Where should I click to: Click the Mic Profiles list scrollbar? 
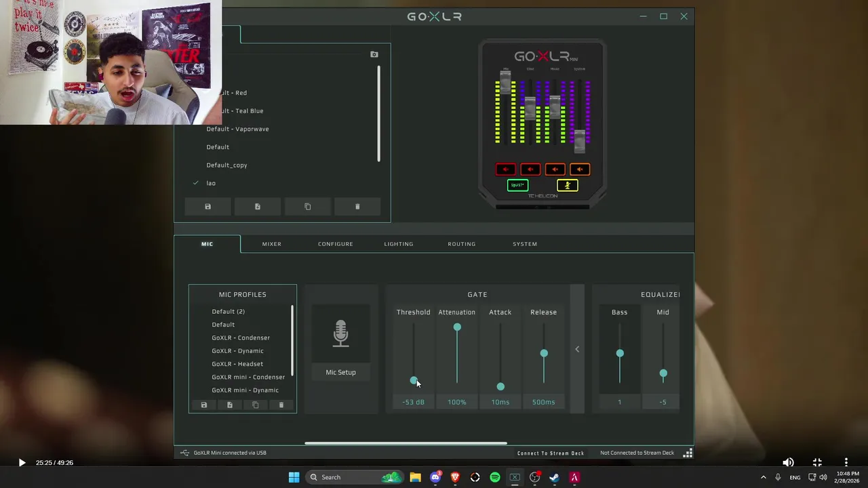292,341
